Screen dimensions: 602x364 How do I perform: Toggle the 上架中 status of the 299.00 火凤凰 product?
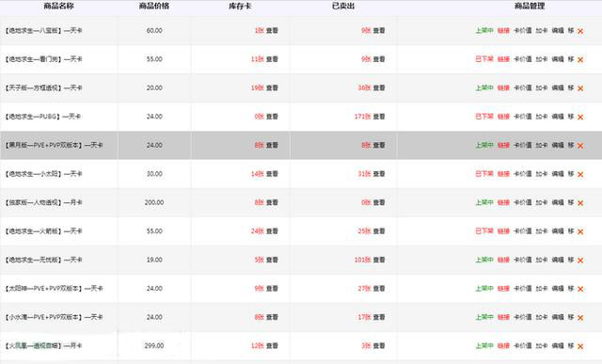tap(484, 345)
